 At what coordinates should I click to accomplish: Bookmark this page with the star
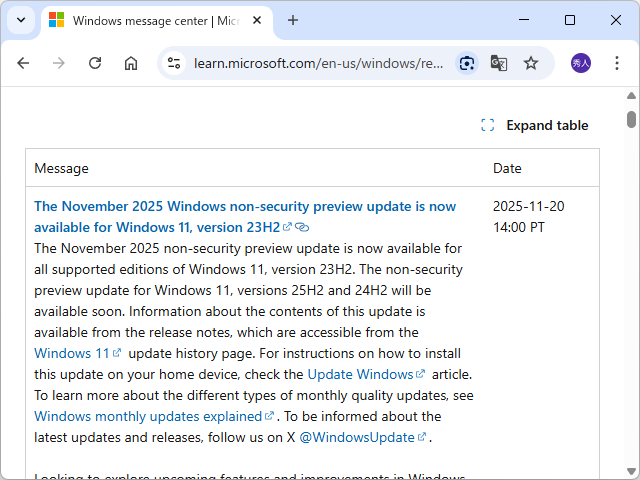coord(531,63)
